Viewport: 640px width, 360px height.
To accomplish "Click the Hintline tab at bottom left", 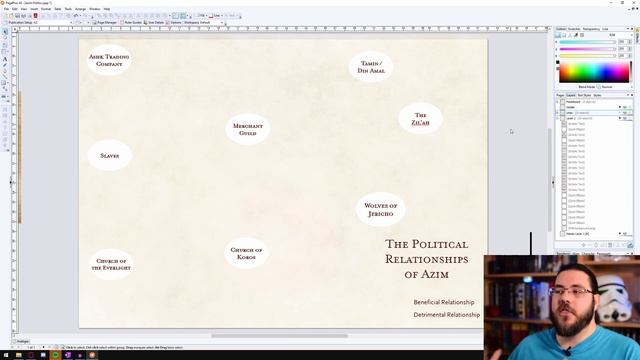I will (x=21, y=341).
